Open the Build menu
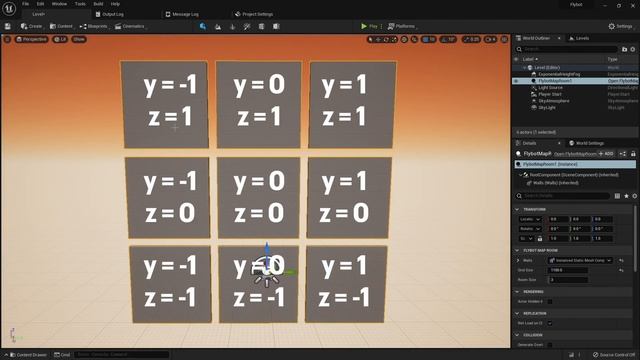640x360 pixels. click(x=98, y=4)
